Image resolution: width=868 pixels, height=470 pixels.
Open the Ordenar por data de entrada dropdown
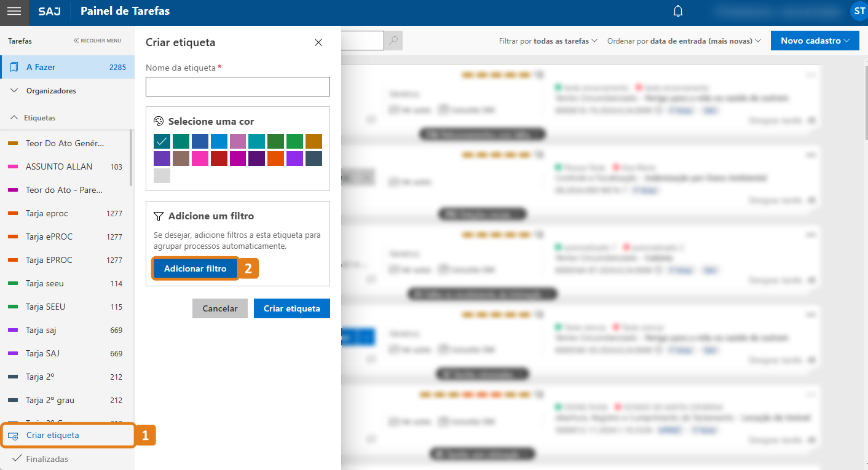click(684, 41)
